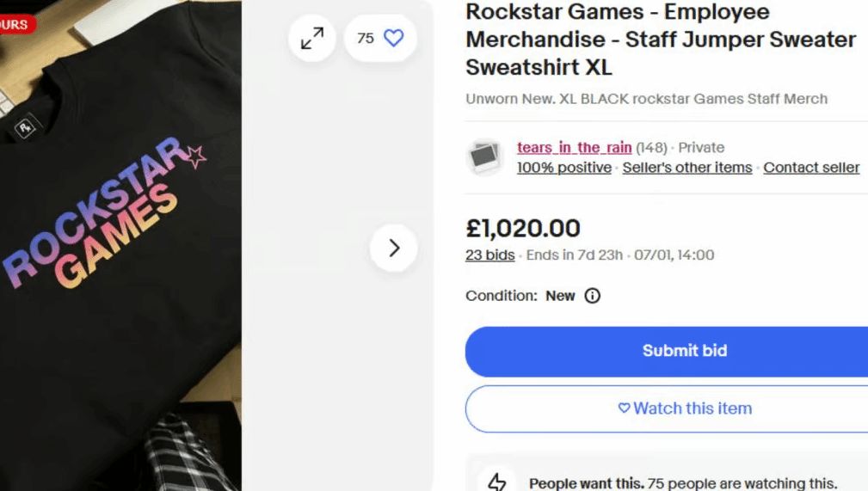This screenshot has height=491, width=868.
Task: Click the lightning bolt icon
Action: click(497, 482)
